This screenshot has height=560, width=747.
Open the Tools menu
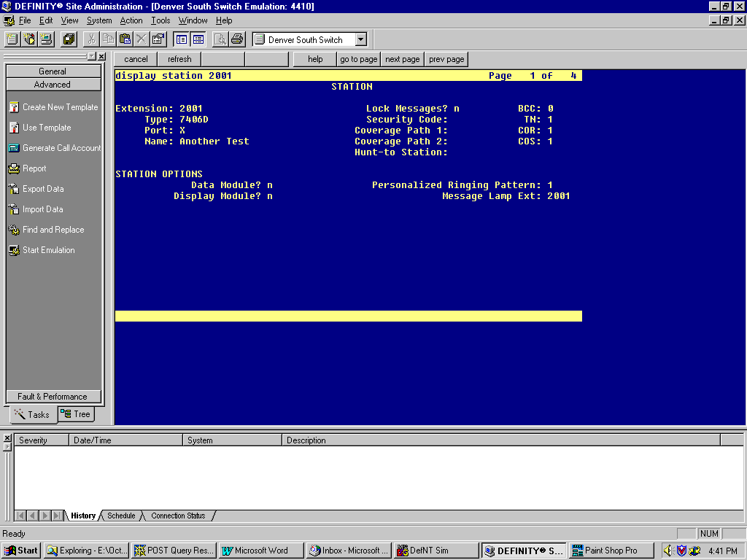coord(160,20)
